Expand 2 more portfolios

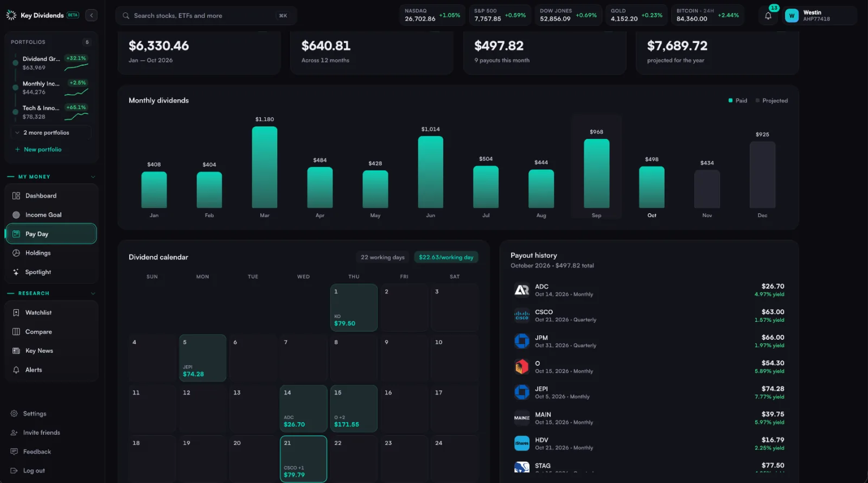coord(50,132)
